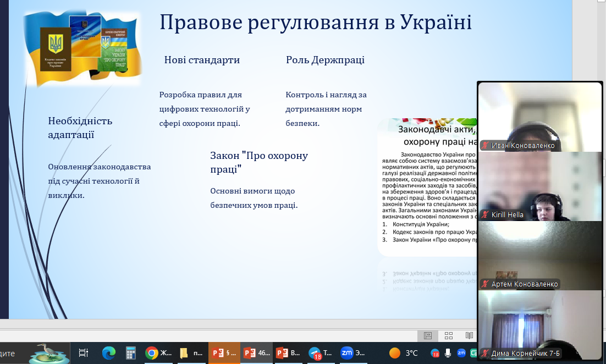Click the text 'Основні вимоги щодо безпечних умов праці'

pos(254,198)
